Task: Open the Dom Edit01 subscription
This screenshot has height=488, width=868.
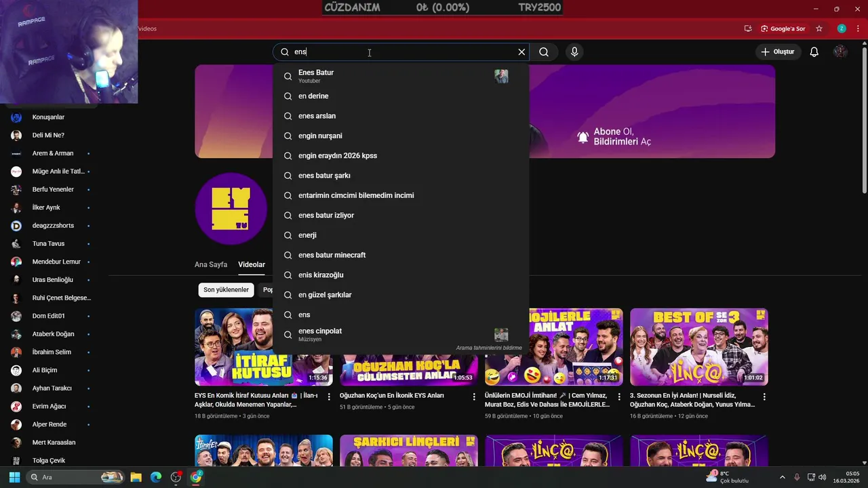Action: tap(48, 316)
